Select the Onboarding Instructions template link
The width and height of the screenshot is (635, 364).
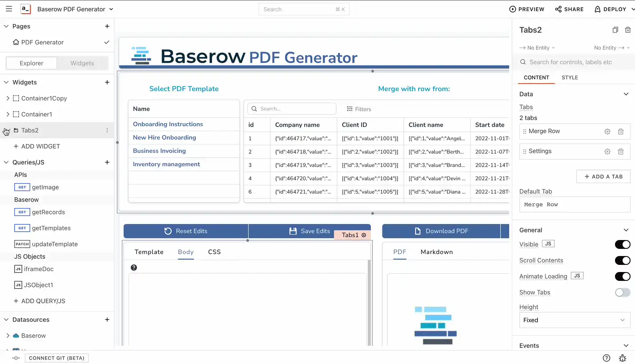168,124
